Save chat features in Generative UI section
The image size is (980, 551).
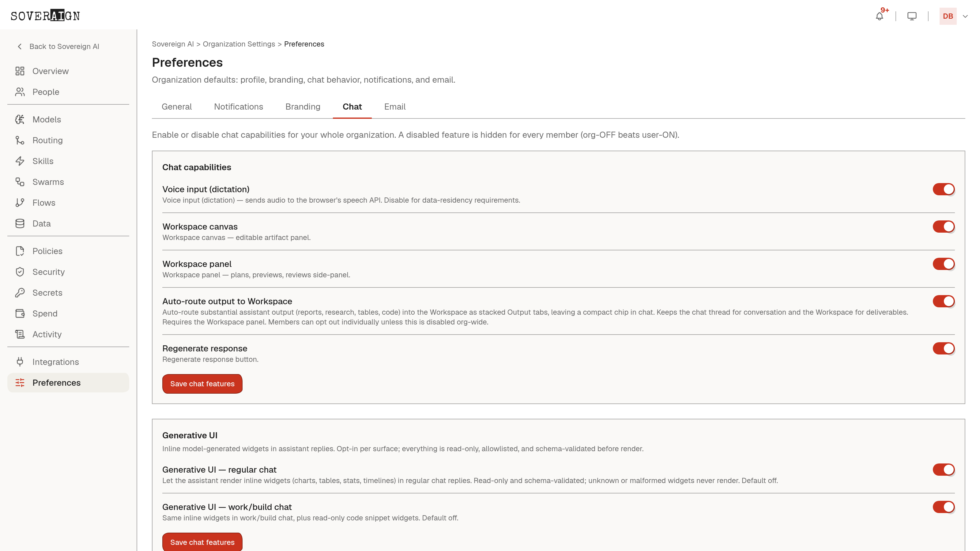[x=202, y=542]
